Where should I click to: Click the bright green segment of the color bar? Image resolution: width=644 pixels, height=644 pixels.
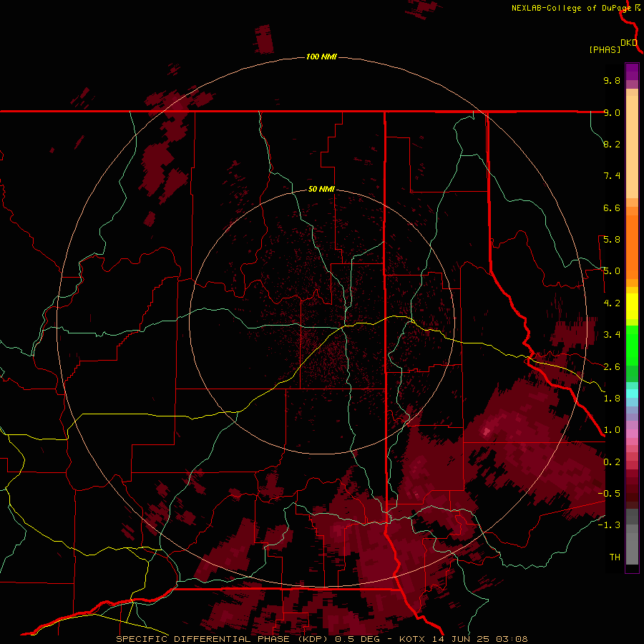point(632,345)
